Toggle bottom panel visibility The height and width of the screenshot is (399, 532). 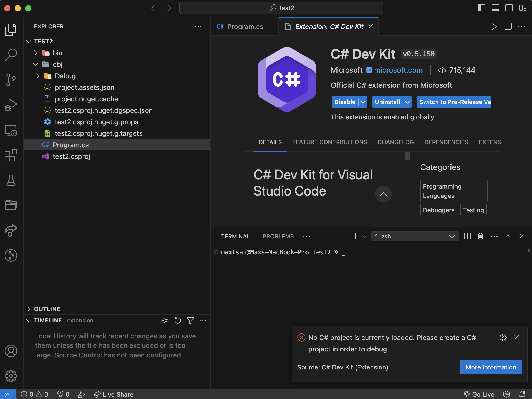point(495,8)
